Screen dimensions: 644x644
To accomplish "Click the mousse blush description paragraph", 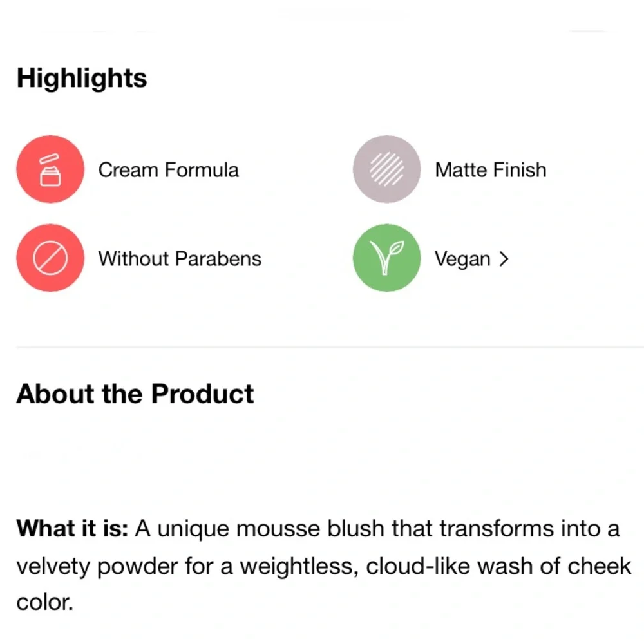I will click(x=324, y=565).
